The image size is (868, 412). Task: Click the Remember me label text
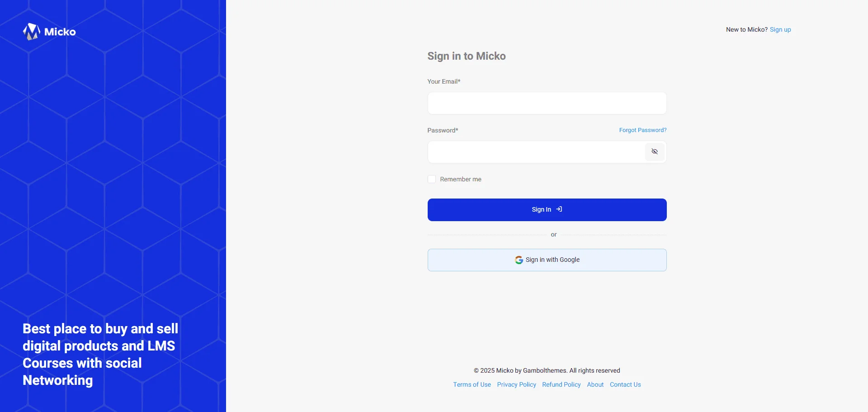point(460,179)
